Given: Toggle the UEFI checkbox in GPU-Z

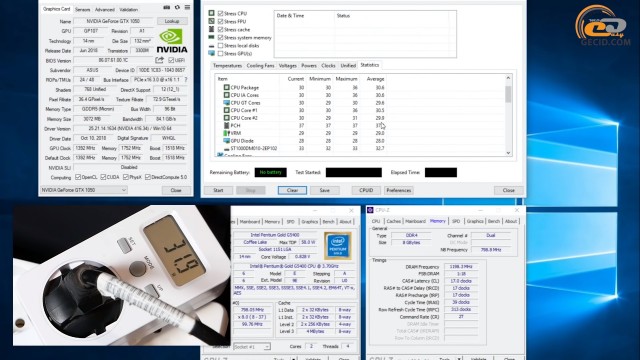Looking at the screenshot, I should tap(171, 60).
